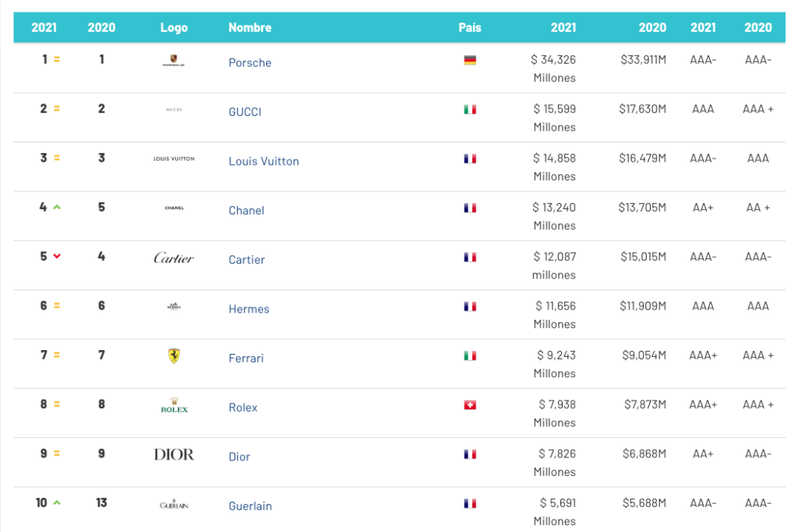Viewport: 797px width, 532px height.
Task: Click the green up arrow beside Chanel's rank
Action: point(57,208)
